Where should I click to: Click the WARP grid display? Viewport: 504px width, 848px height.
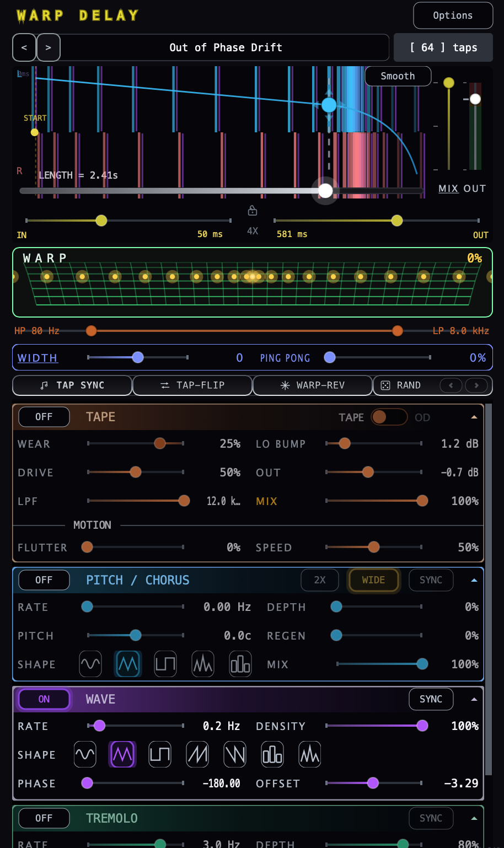coord(253,282)
